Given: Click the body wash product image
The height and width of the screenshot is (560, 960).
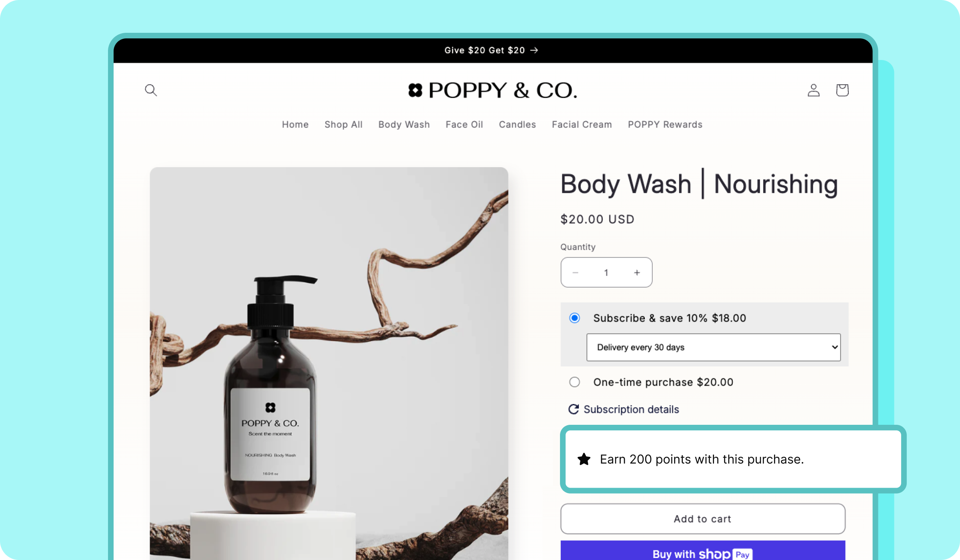Looking at the screenshot, I should [x=329, y=363].
